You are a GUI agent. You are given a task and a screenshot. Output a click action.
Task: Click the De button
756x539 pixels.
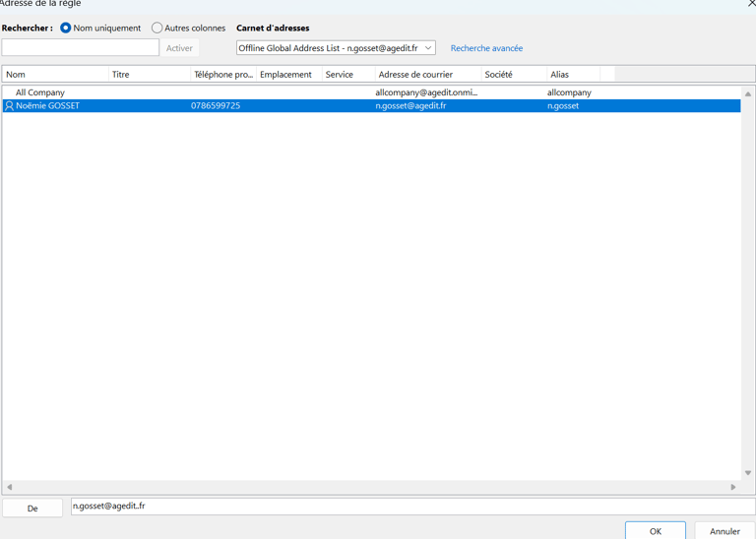click(32, 509)
